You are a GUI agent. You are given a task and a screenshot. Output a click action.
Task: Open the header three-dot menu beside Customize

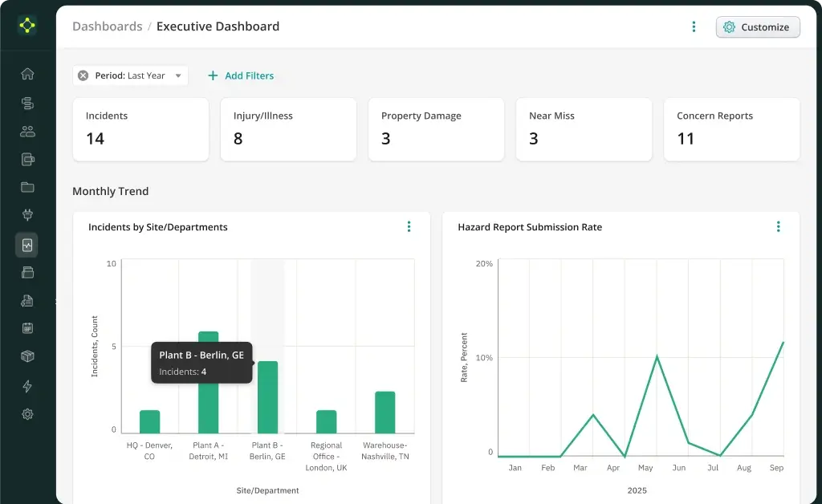pos(694,26)
